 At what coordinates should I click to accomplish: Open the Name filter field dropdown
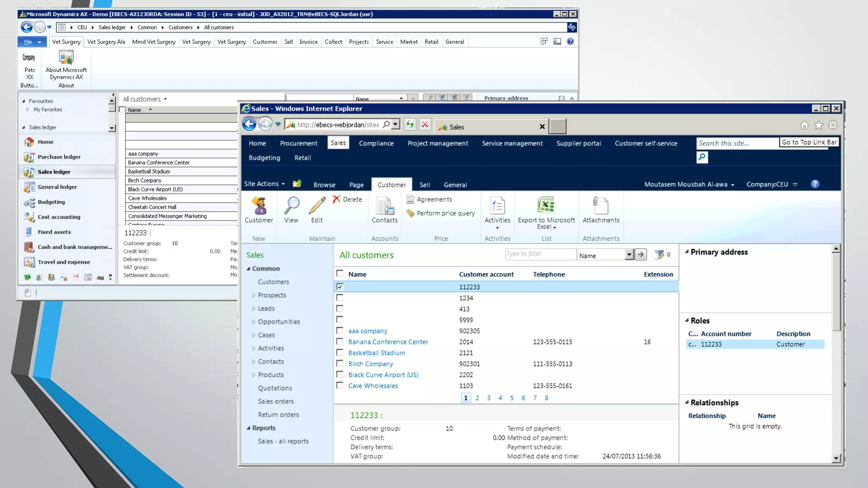point(629,255)
